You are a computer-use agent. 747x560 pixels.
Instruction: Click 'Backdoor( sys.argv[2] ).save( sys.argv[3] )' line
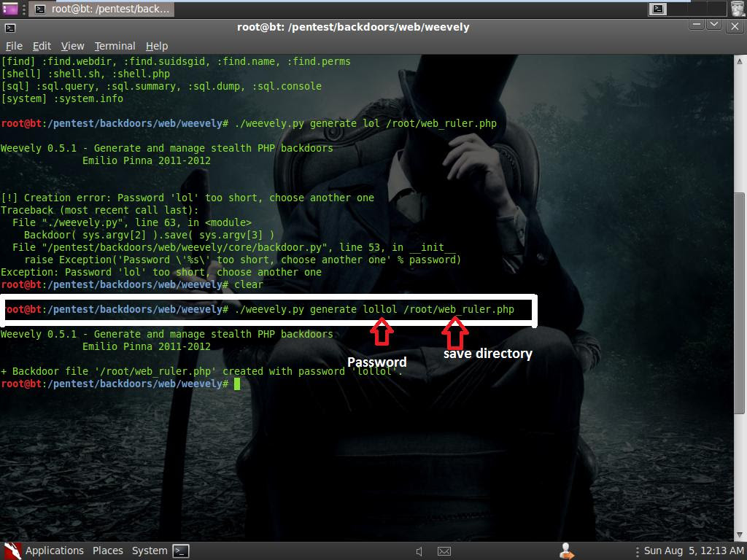click(149, 235)
